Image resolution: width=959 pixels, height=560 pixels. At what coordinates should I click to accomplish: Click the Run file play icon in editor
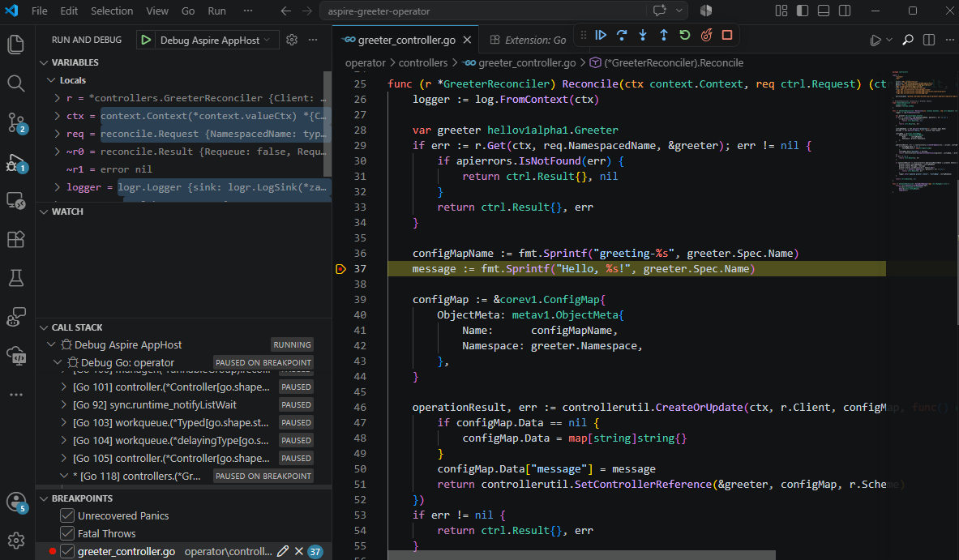coord(876,40)
